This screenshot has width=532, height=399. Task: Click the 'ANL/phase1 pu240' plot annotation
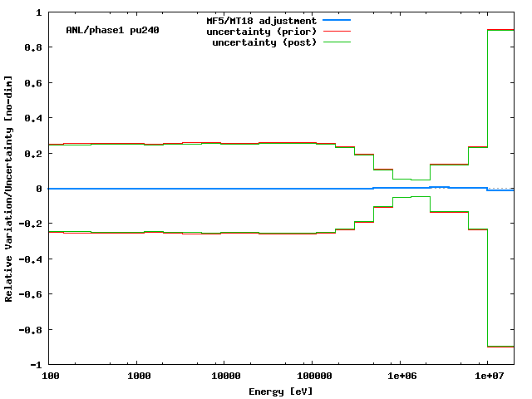(112, 30)
